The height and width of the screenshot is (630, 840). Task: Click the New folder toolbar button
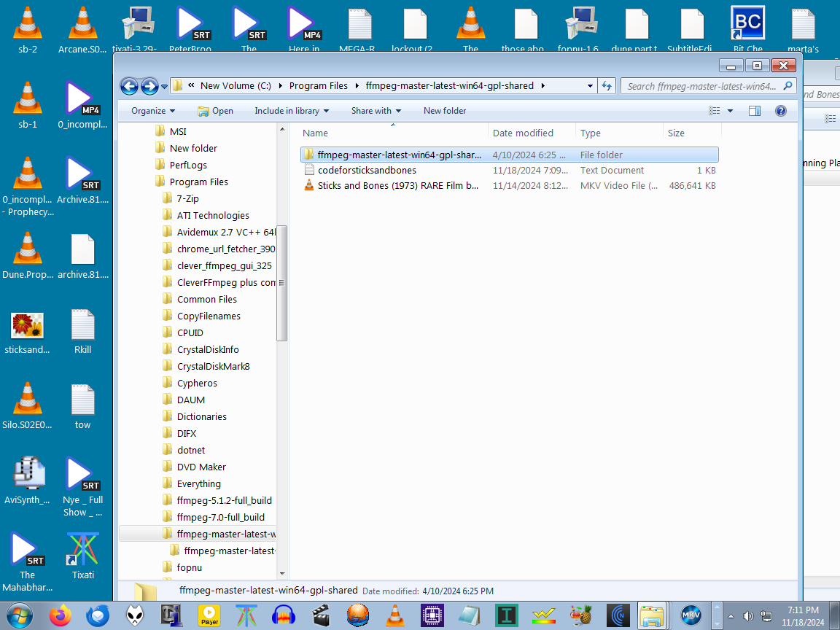pos(445,111)
